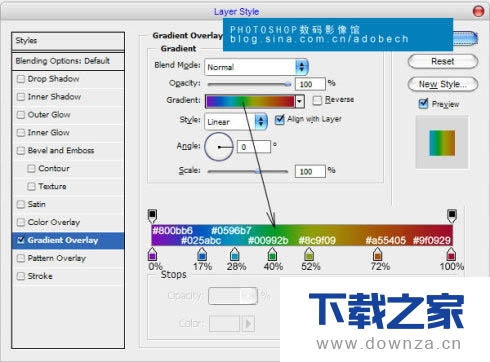Screen dimensions: 490x362
Task: Open the Outer Glow settings label
Action: coord(49,115)
